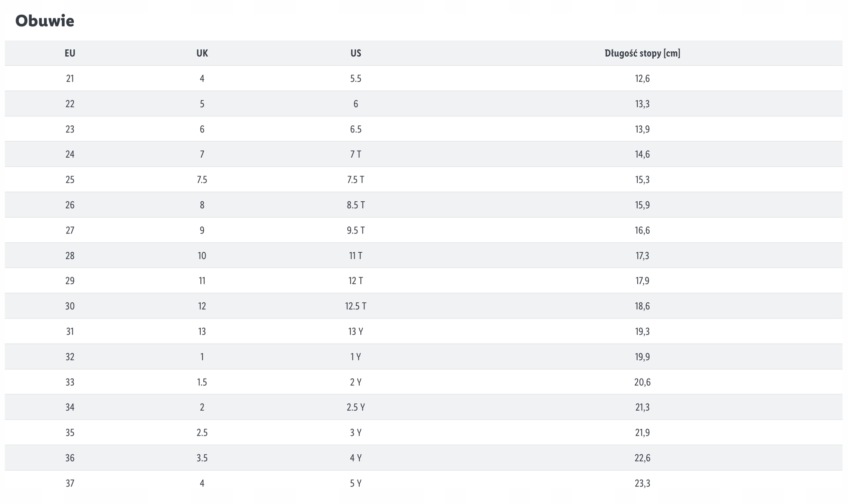Screen dimensions: 848x504
Task: Select US size 12.5 T cell
Action: tap(356, 306)
